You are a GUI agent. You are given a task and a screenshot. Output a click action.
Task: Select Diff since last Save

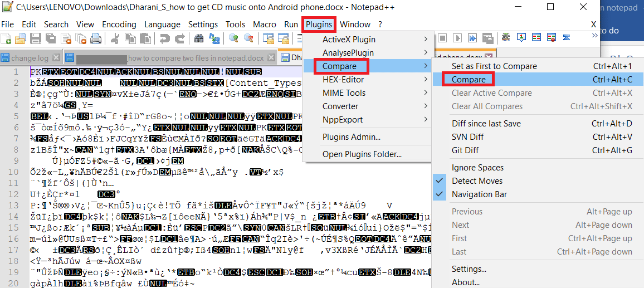click(x=538, y=124)
